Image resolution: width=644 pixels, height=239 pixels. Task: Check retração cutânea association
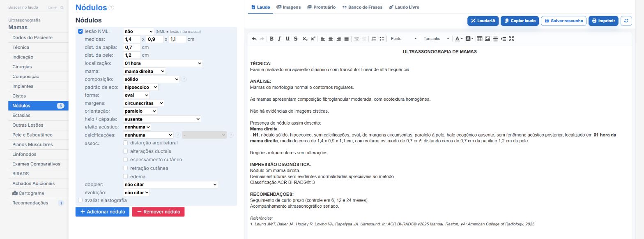[x=126, y=168]
